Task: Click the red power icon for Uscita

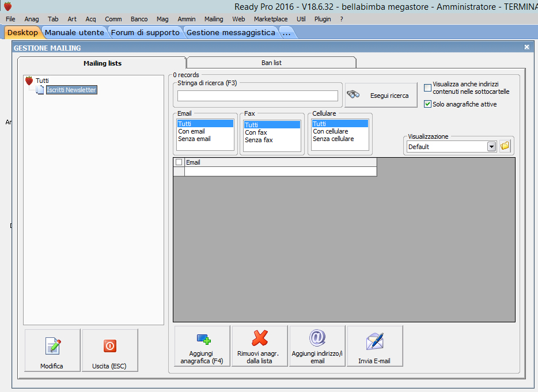Action: click(110, 346)
